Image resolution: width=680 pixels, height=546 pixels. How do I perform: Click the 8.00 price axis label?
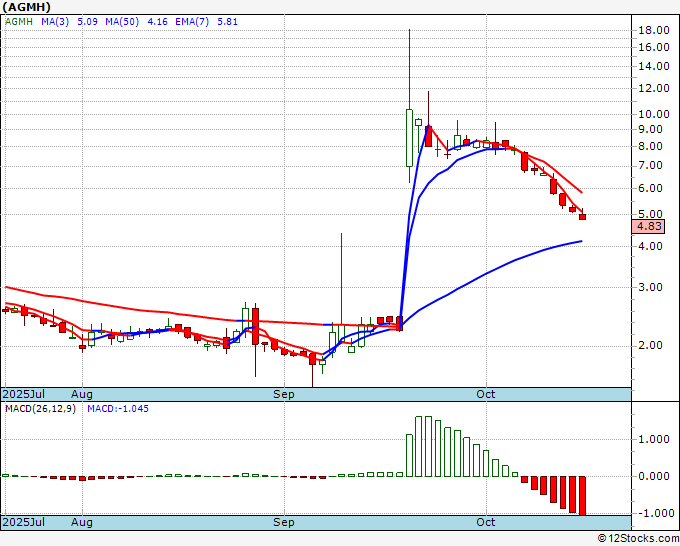pyautogui.click(x=651, y=147)
